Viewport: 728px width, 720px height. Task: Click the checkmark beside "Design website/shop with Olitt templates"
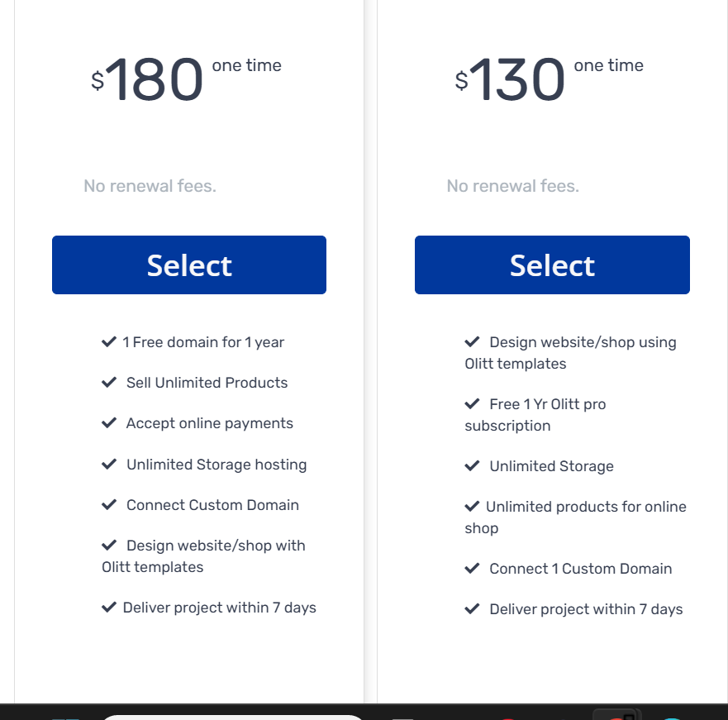pos(108,546)
